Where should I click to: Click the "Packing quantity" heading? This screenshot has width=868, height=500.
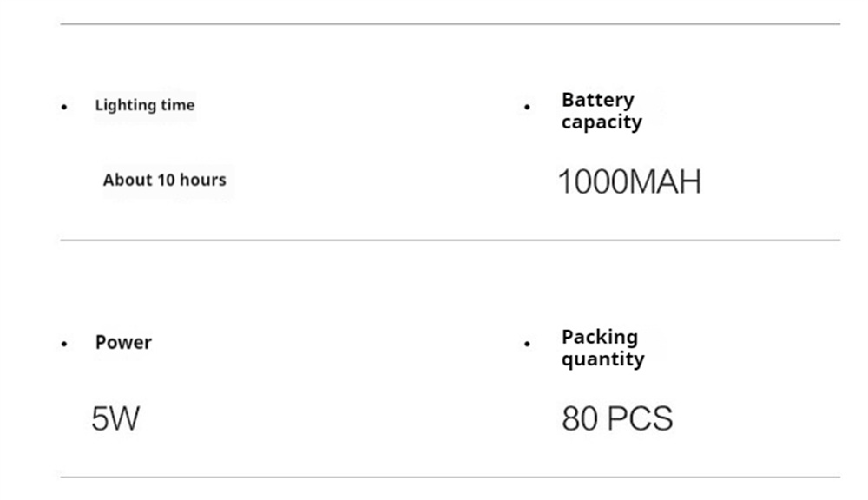tap(602, 347)
